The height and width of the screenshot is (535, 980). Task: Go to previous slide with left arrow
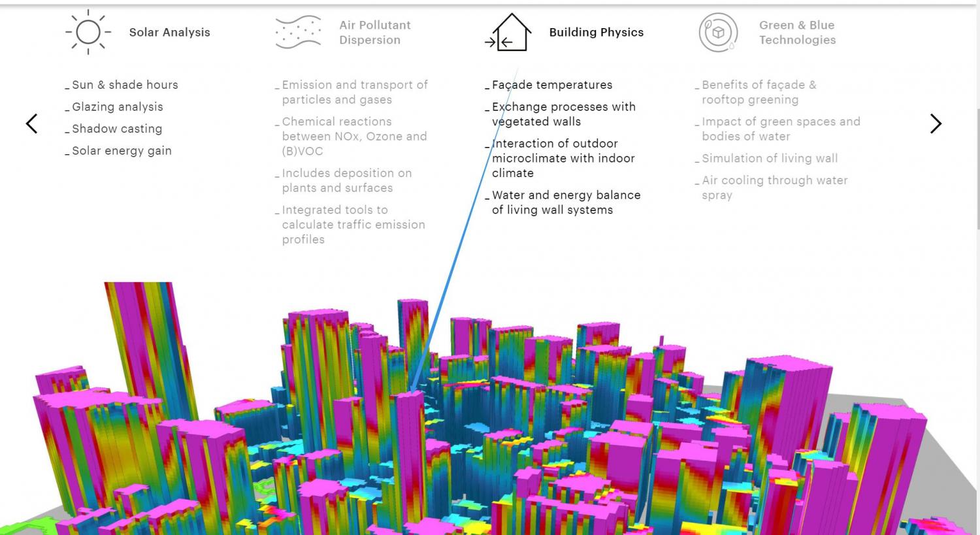31,123
